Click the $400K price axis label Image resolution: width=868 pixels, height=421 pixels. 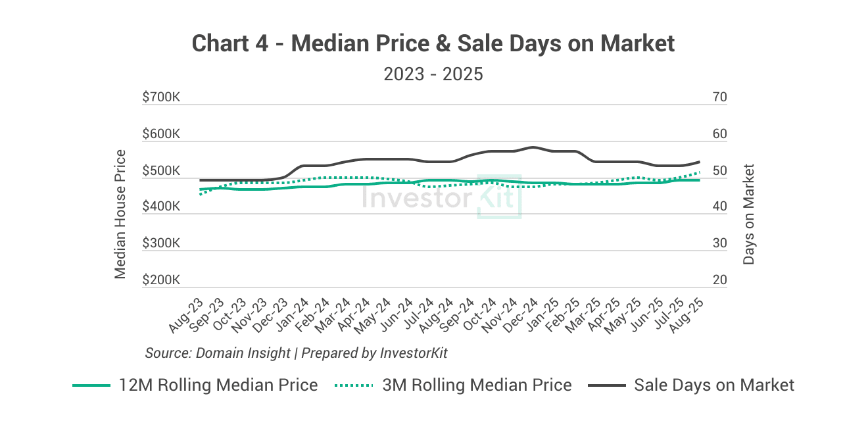coord(161,207)
